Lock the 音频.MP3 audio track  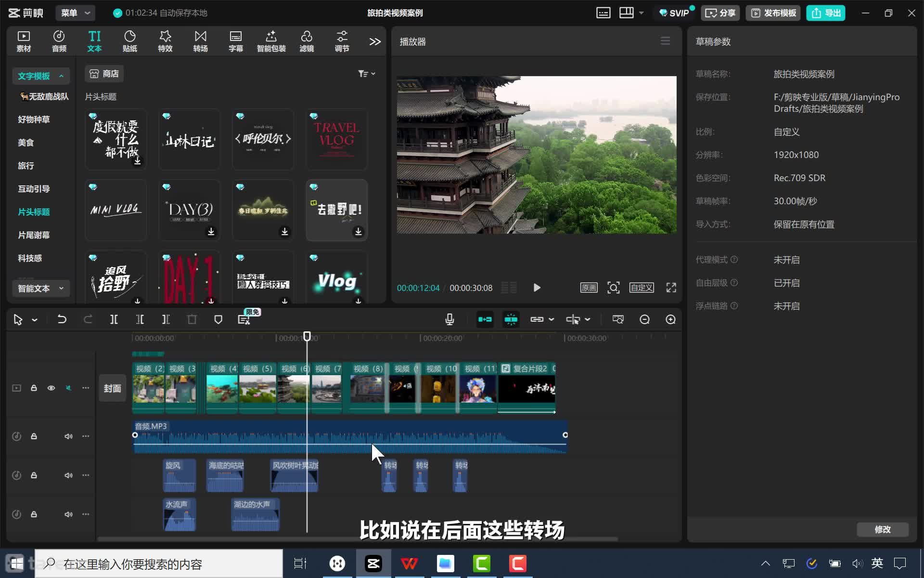(x=34, y=436)
